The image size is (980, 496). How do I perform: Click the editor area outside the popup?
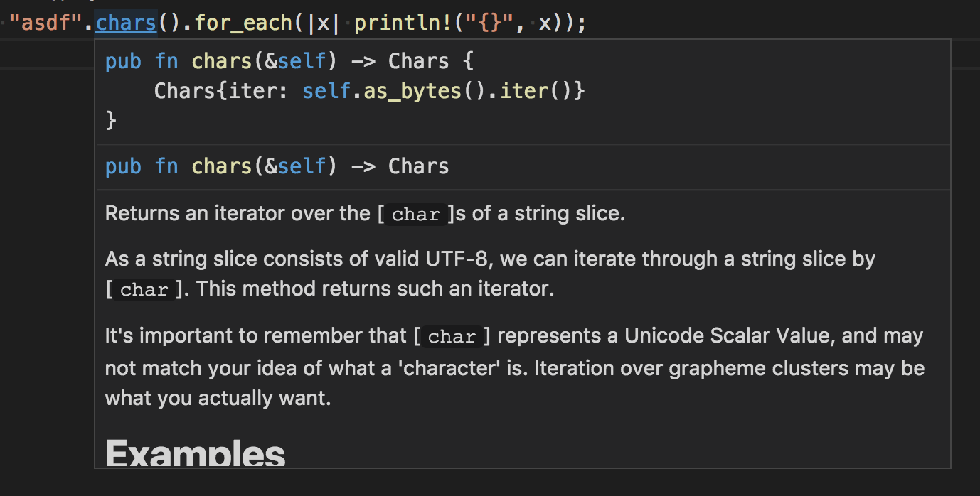[43, 284]
